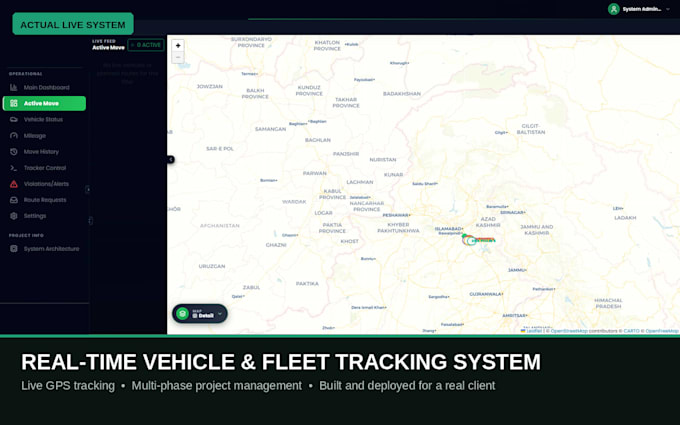Open the map Detail style dropdown chevron
The width and height of the screenshot is (680, 425).
click(x=220, y=314)
